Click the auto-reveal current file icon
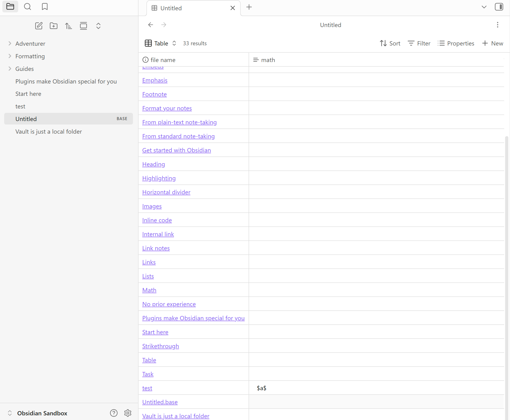Viewport: 510px width, 420px height. 83,26
